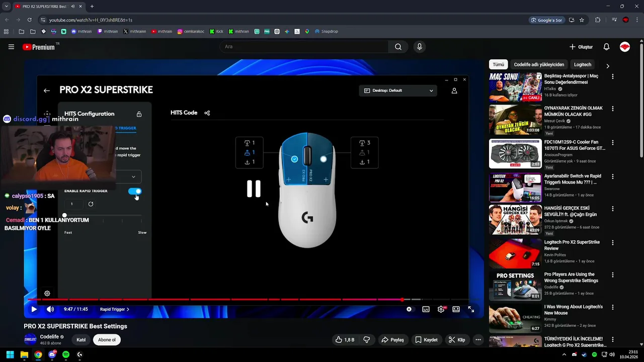
Task: Open Chrome media controls icon
Action: [614, 20]
